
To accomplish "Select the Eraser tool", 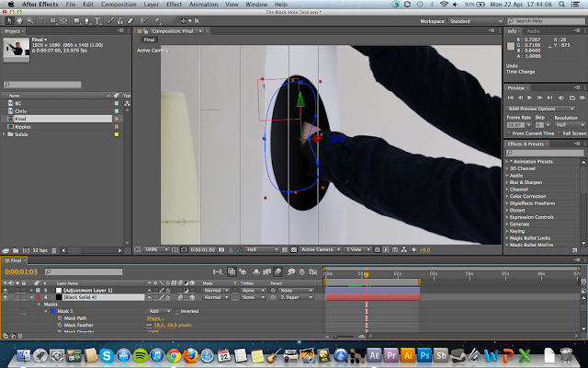I will click(130, 20).
